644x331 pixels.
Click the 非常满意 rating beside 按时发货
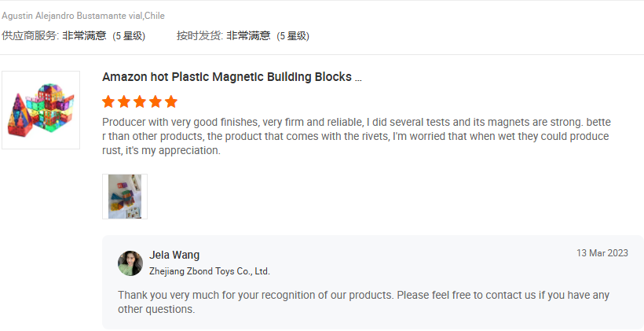pyautogui.click(x=248, y=35)
